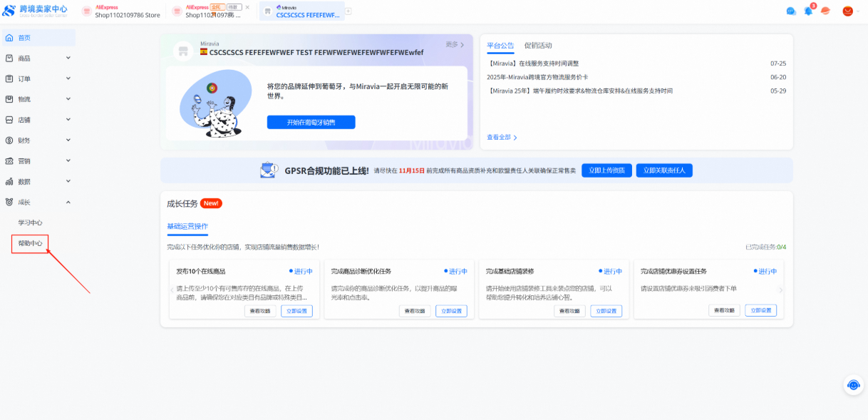Image resolution: width=868 pixels, height=420 pixels.
Task: Close the second AliExpress shop tab
Action: point(247,7)
